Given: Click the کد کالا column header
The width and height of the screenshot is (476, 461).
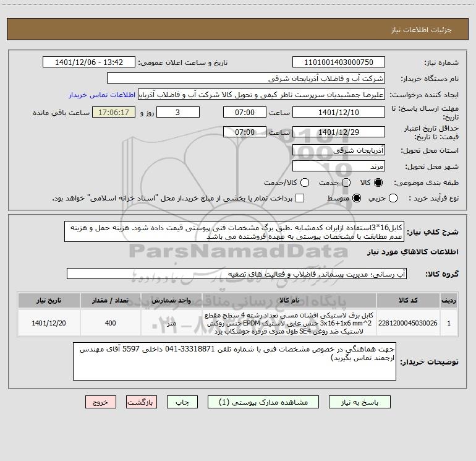Looking at the screenshot, I should [408, 300].
